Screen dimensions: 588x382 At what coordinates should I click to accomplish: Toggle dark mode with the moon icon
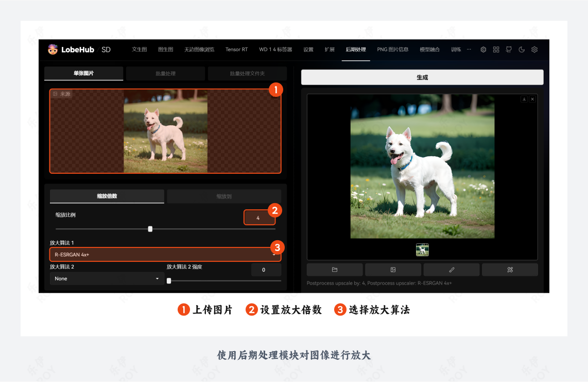pyautogui.click(x=522, y=49)
